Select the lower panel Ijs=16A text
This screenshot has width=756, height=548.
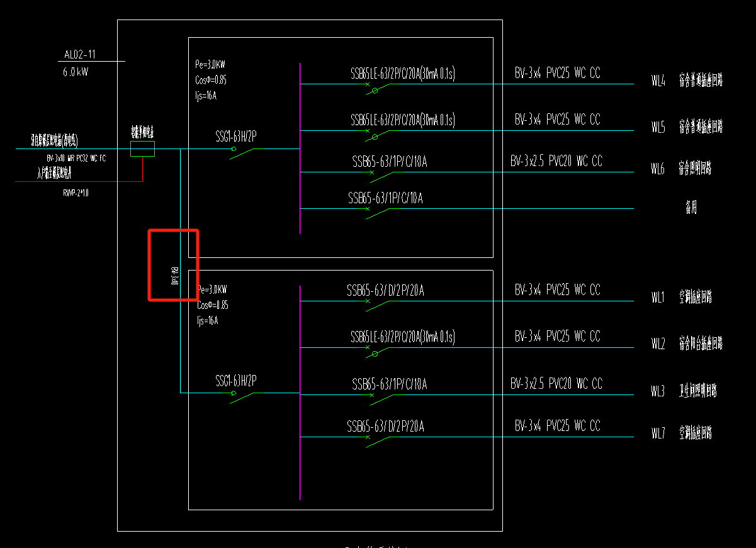tap(207, 320)
